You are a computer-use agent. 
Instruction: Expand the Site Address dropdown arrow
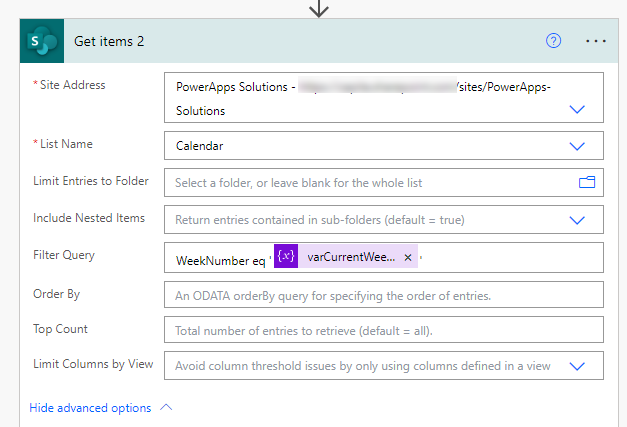coord(577,110)
